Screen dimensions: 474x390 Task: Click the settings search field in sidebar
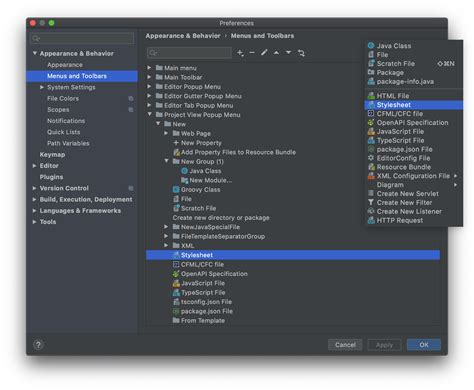[82, 38]
